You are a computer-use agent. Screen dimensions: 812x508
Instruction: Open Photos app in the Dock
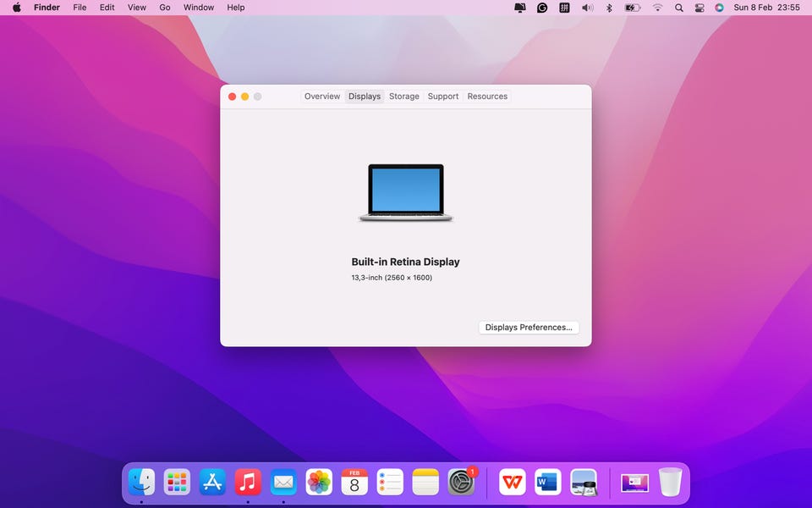click(x=319, y=483)
